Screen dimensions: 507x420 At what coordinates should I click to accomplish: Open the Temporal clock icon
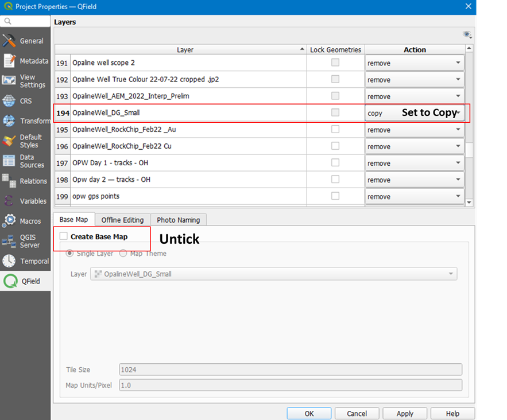point(9,261)
